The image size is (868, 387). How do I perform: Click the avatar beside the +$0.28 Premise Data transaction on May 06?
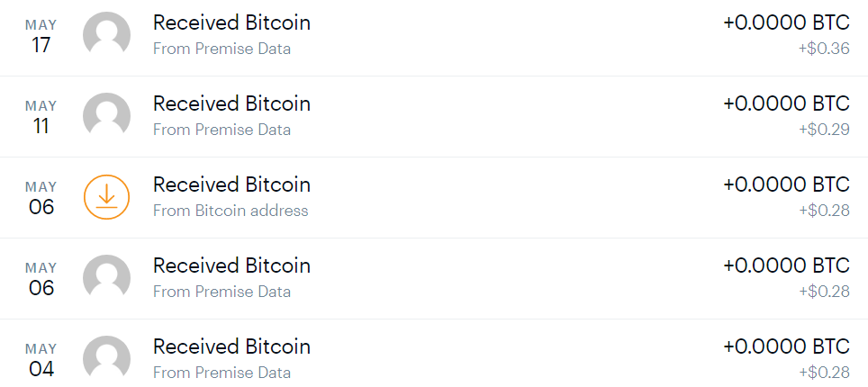pyautogui.click(x=106, y=278)
